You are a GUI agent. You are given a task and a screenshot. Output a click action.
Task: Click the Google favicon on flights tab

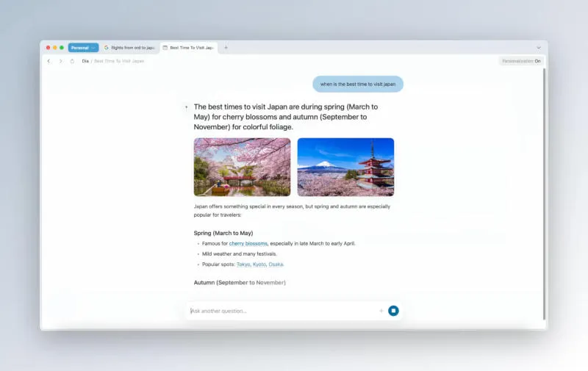click(x=106, y=48)
